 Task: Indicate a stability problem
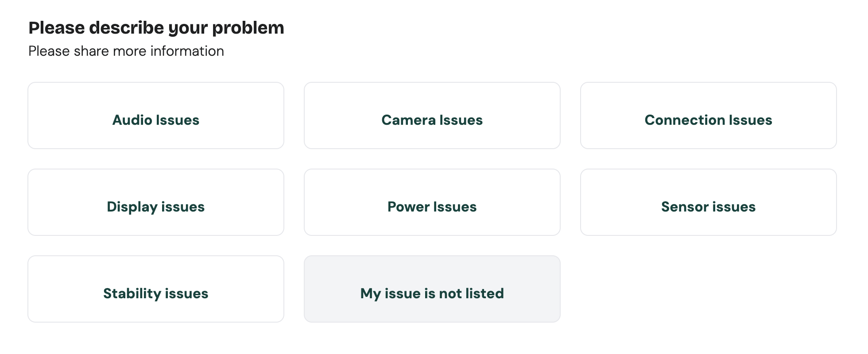click(x=156, y=289)
